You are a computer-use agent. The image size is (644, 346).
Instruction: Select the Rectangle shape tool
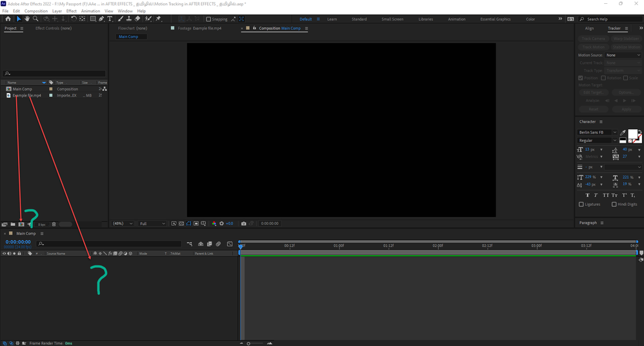point(93,19)
